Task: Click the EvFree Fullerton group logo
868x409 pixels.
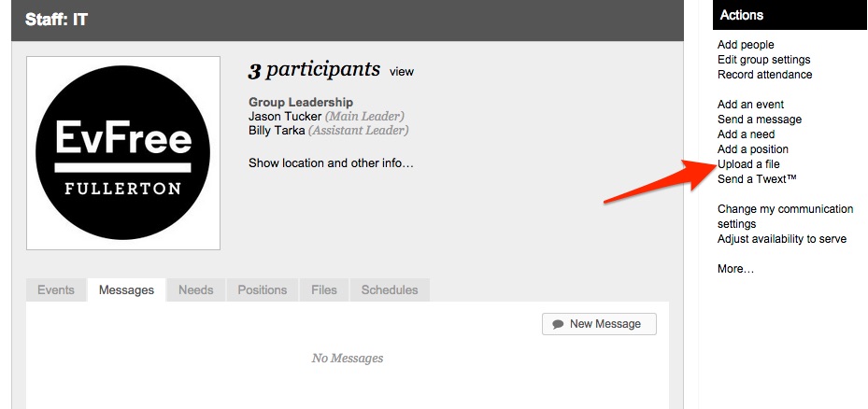Action: pos(123,153)
